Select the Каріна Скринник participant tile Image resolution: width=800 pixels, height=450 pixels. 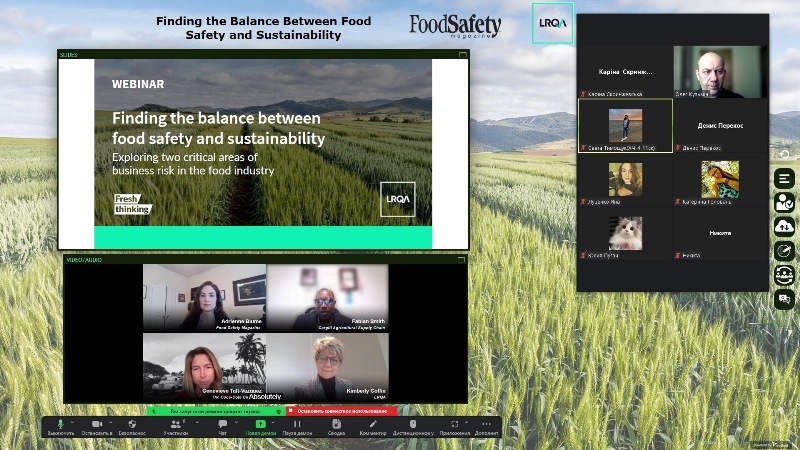[626, 71]
